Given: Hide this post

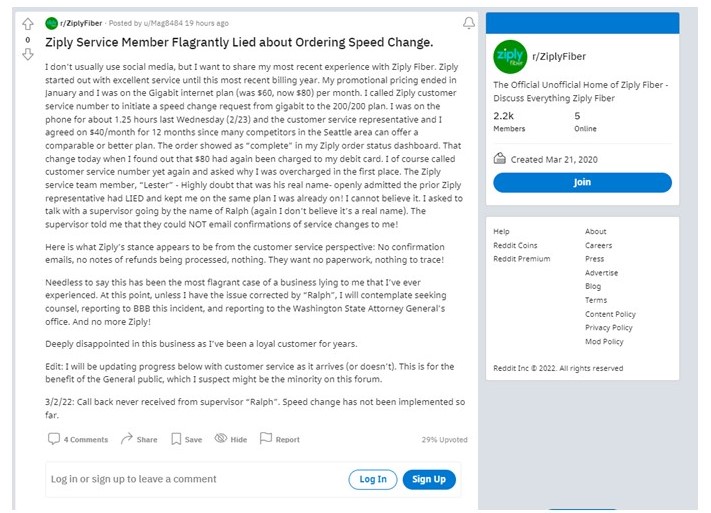Looking at the screenshot, I should coord(231,439).
